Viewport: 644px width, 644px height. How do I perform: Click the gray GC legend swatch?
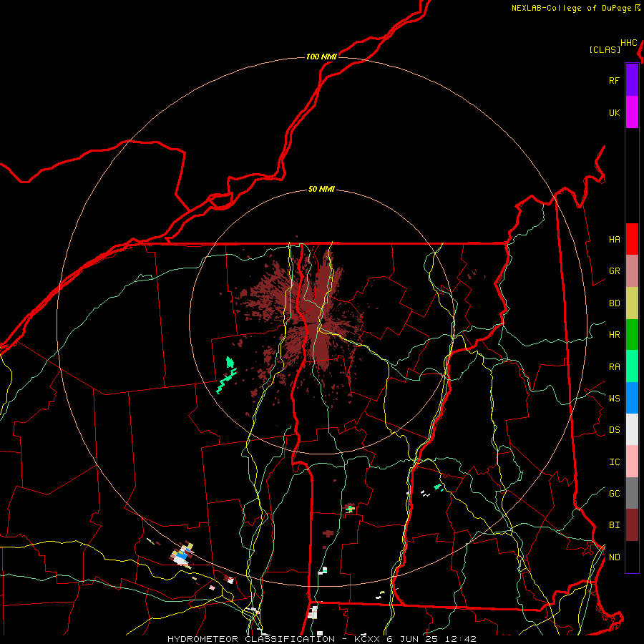coord(632,493)
